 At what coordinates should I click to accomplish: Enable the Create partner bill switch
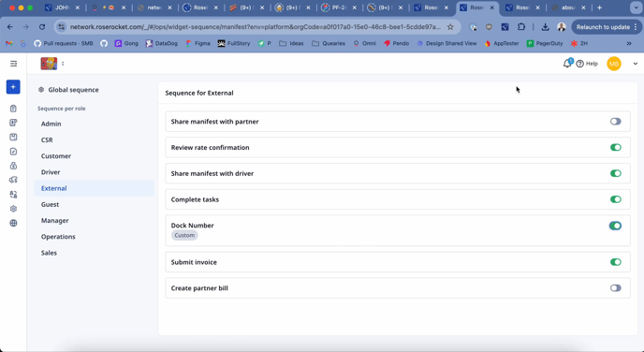click(615, 288)
